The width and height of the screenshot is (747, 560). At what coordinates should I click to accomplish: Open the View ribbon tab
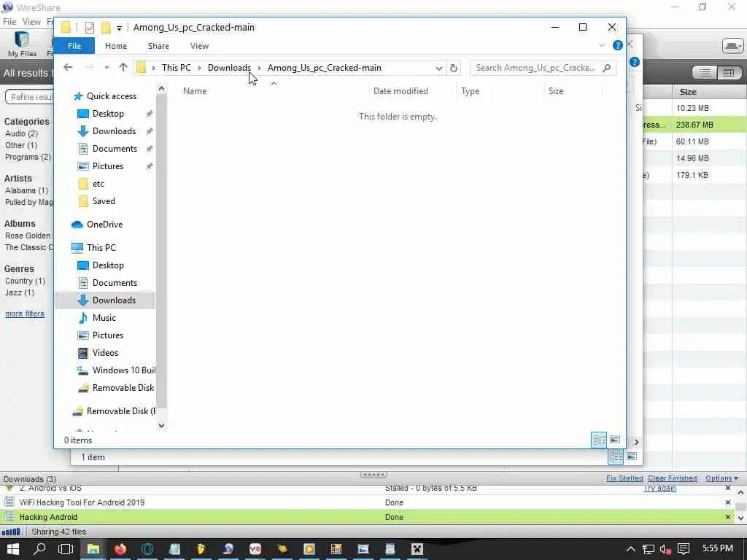pos(199,46)
